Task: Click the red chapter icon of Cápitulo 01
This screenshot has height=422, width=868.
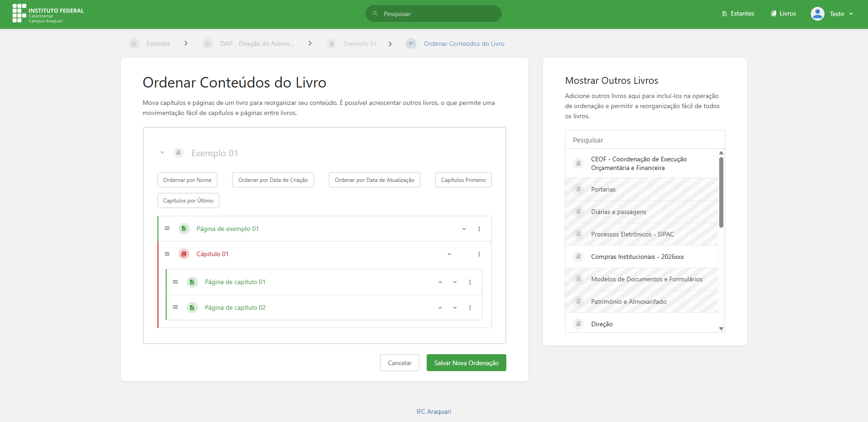Action: click(184, 254)
